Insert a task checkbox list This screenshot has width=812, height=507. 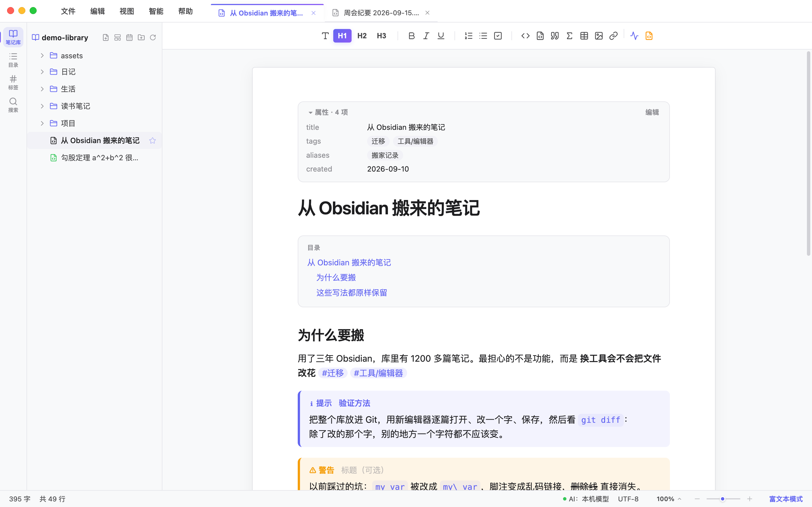click(498, 36)
